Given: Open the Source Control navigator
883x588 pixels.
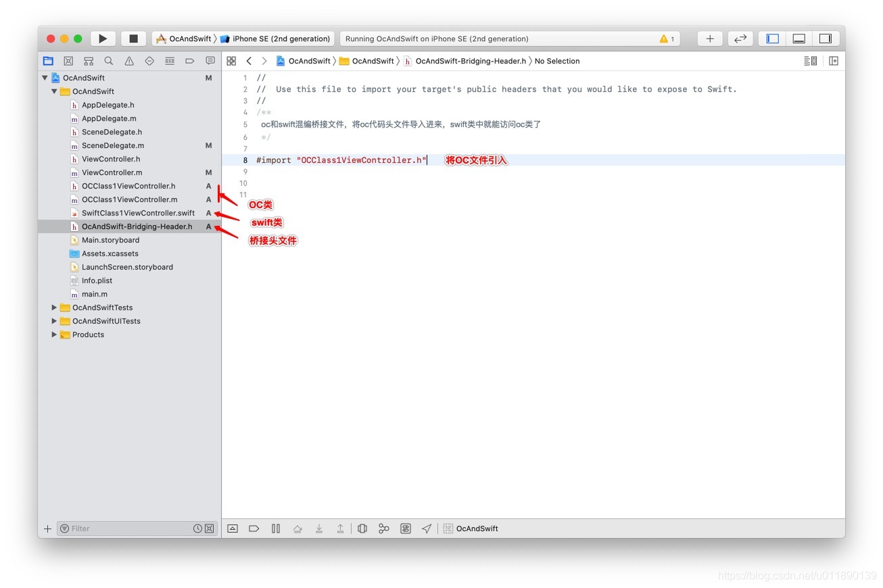Looking at the screenshot, I should tap(68, 61).
